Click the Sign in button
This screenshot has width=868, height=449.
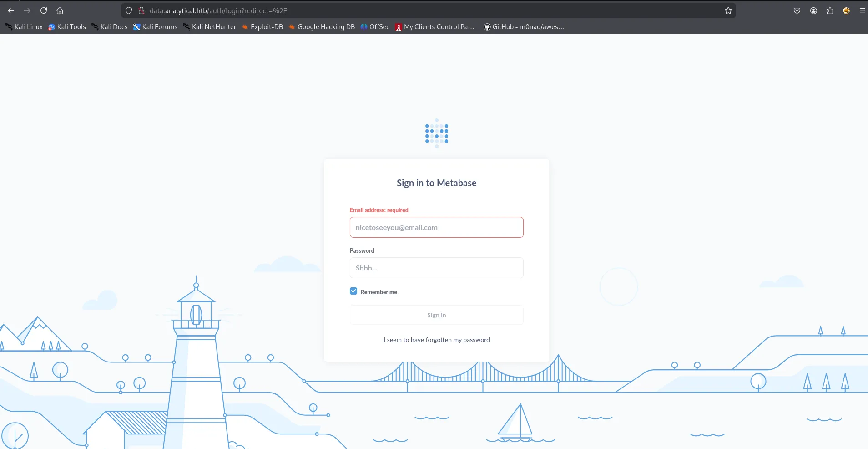click(437, 315)
